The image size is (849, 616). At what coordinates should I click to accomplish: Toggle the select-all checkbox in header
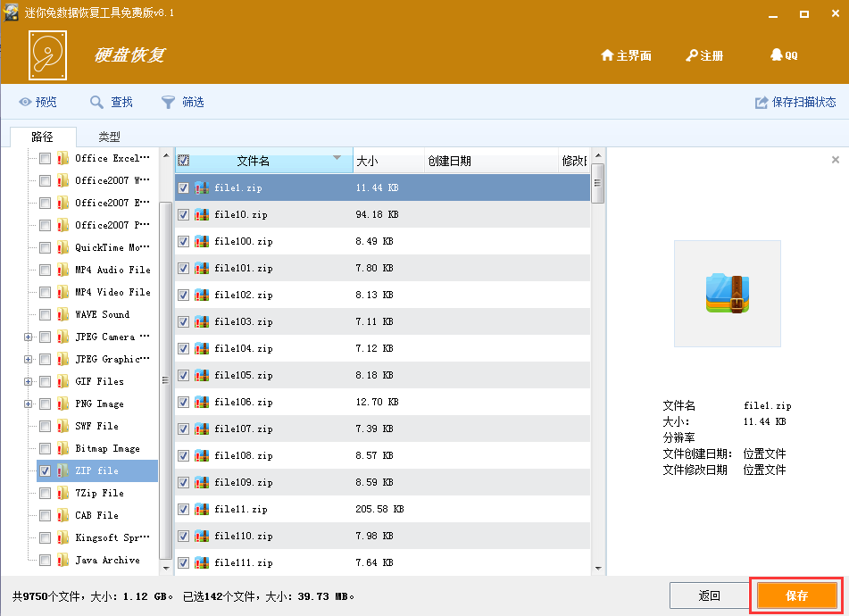184,160
